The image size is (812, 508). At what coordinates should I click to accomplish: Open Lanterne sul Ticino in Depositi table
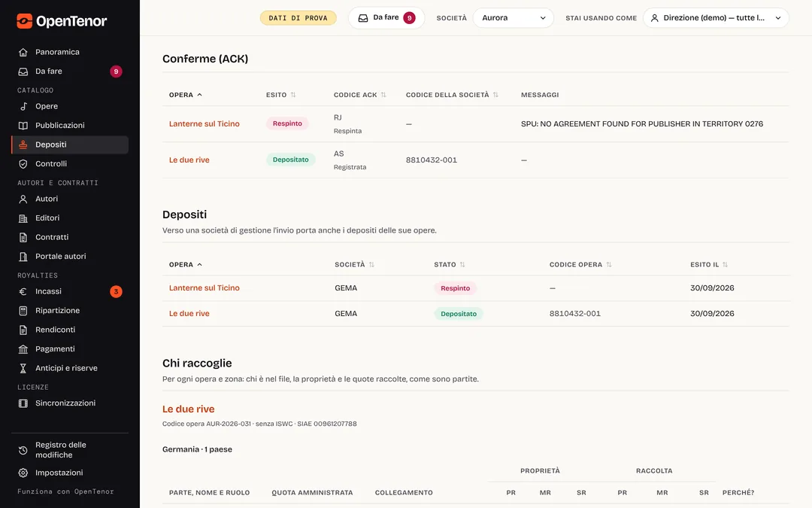[x=204, y=288]
